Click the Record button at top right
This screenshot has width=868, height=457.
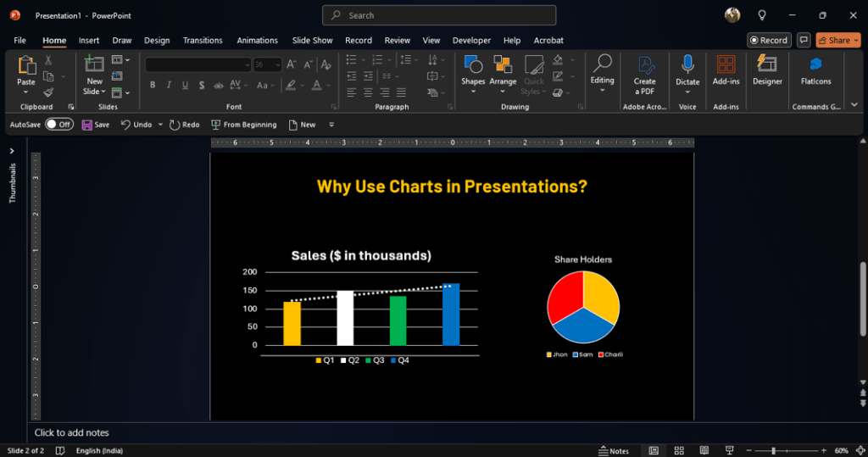pos(768,40)
